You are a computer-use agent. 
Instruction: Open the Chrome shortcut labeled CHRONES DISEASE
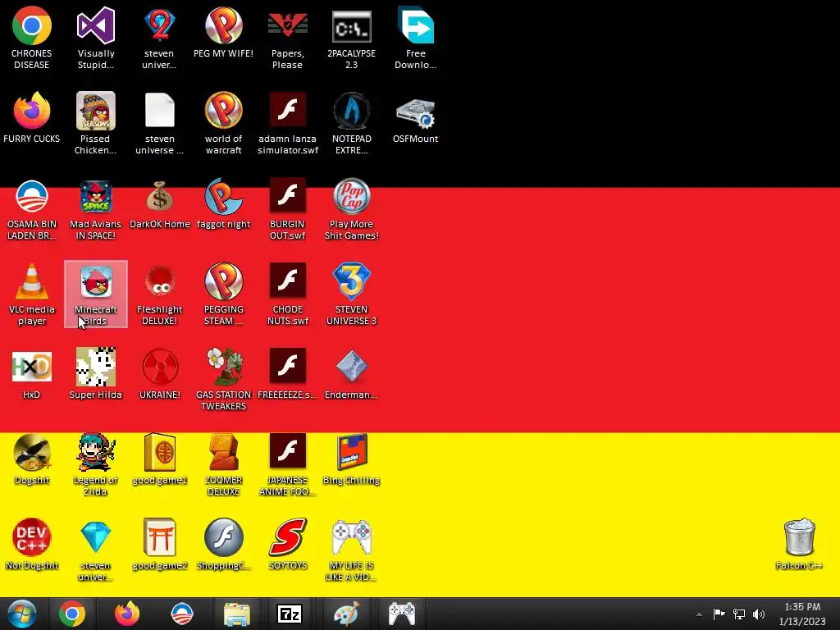(32, 25)
